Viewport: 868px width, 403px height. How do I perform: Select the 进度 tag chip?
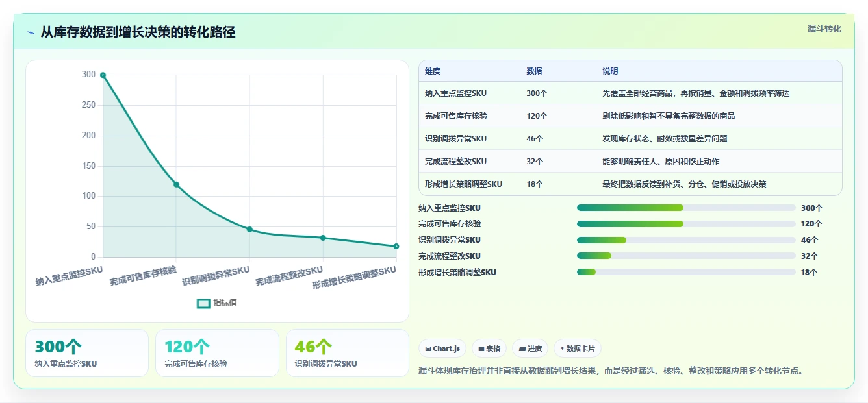pyautogui.click(x=530, y=348)
